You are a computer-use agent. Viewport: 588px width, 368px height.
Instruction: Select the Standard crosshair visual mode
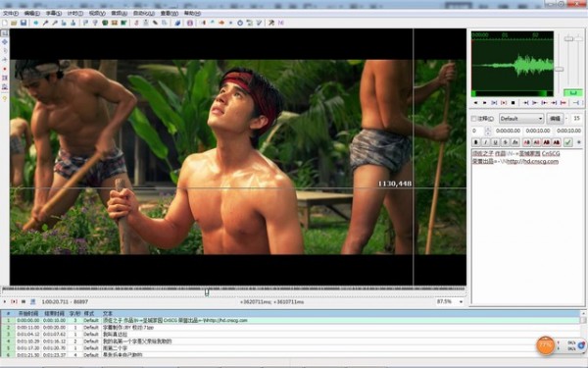click(5, 33)
